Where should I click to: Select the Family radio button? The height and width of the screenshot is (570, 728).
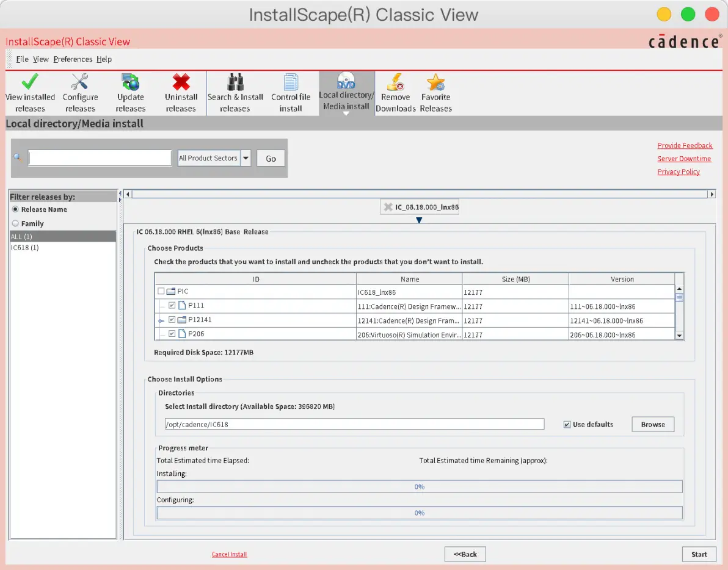(15, 223)
